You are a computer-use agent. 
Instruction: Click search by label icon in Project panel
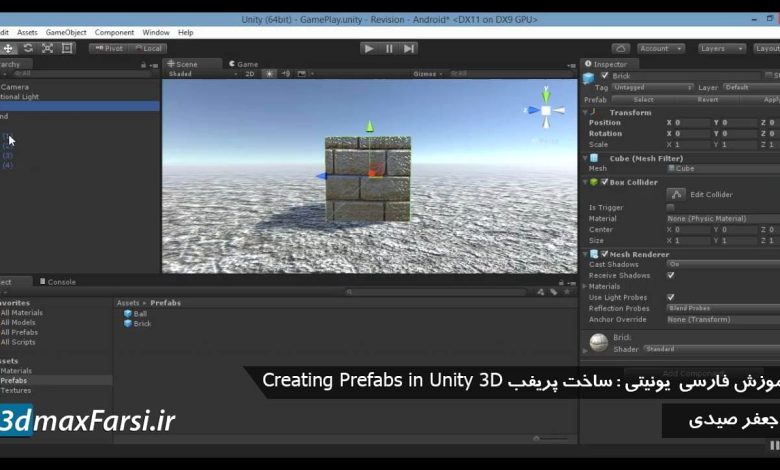coord(553,292)
